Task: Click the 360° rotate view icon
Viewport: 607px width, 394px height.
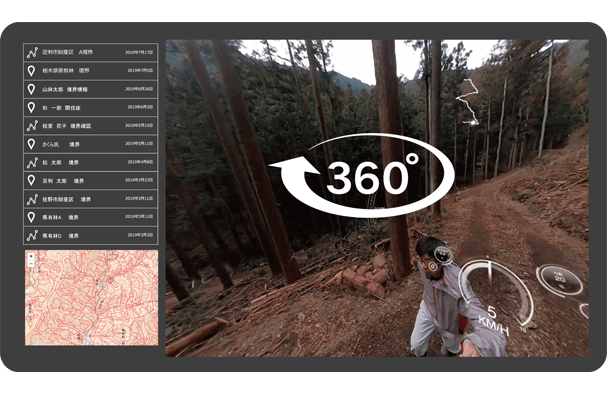Action: click(x=361, y=175)
